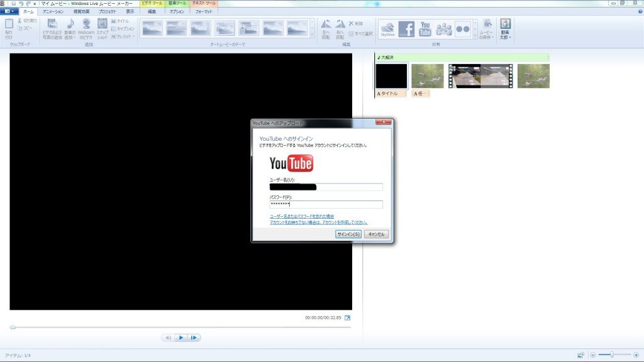The width and height of the screenshot is (644, 362).
Task: Switch to Visual Effects (視覚効果) tab
Action: pyautogui.click(x=81, y=11)
